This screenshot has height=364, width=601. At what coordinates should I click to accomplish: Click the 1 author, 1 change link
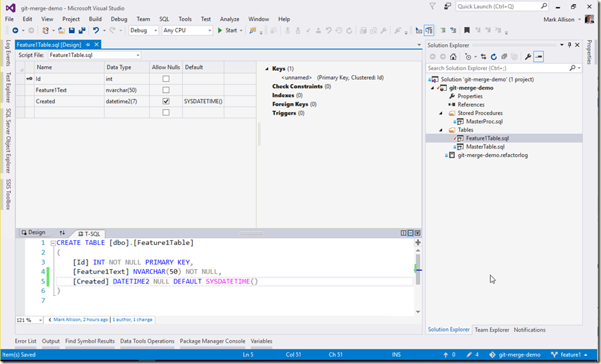(x=132, y=319)
